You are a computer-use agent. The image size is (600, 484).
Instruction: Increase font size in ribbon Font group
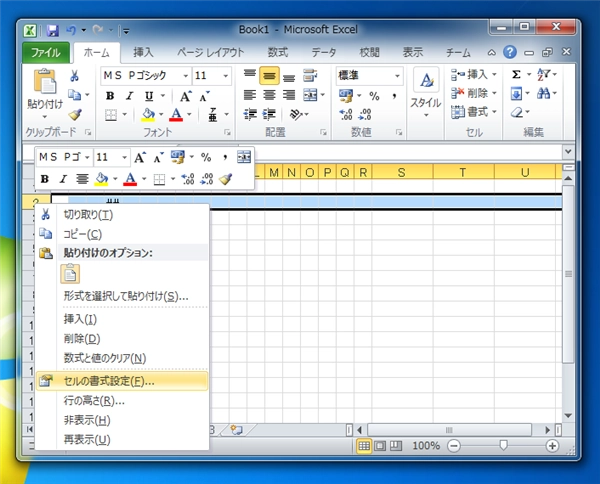click(x=186, y=96)
